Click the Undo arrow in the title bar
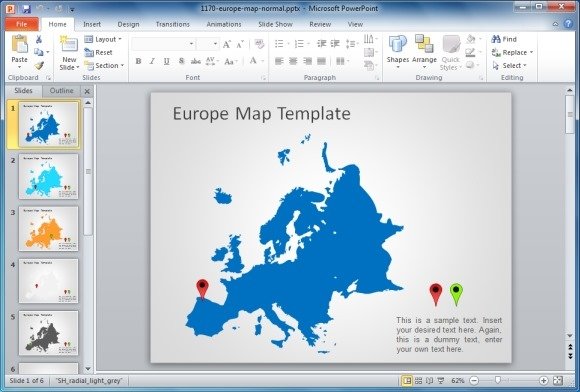Viewport: 580px width, 392px height. (40, 8)
